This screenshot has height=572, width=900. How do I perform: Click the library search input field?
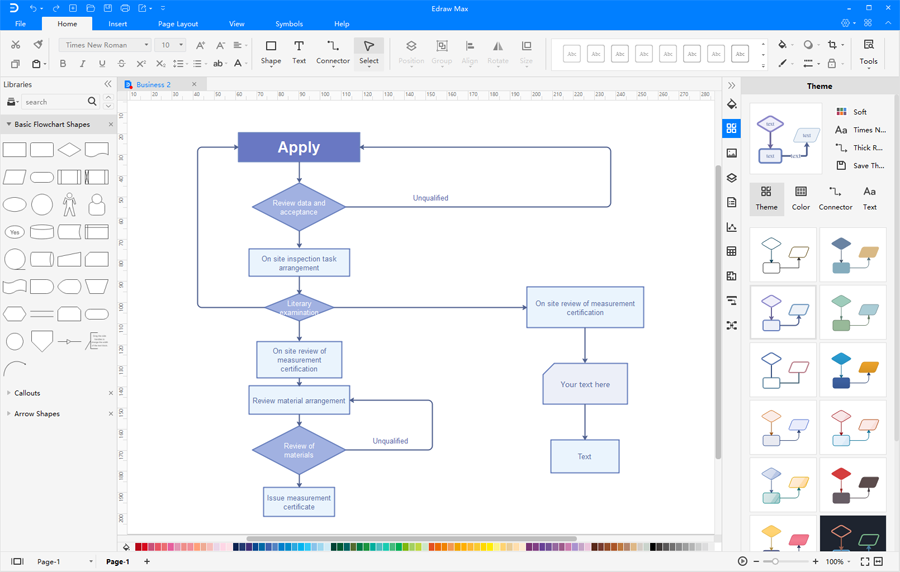click(x=54, y=102)
